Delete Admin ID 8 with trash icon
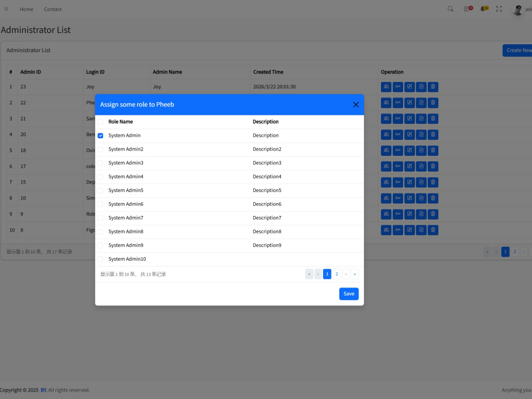The width and height of the screenshot is (532, 399). 433,230
